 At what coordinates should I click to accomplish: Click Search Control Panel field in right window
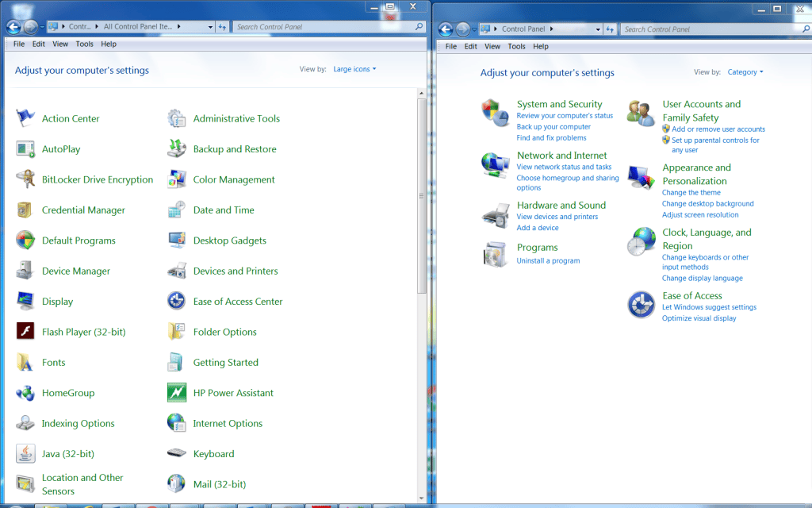pos(716,29)
